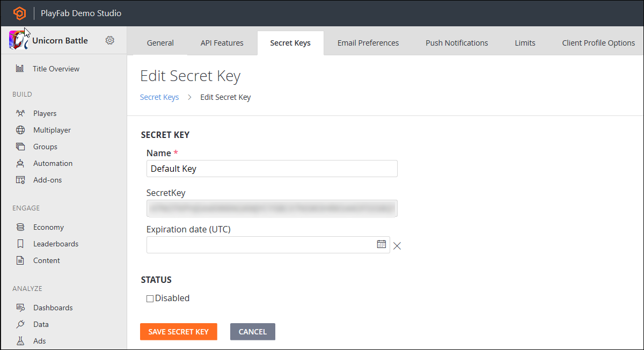
Task: Click the Automation robot icon
Action: point(20,163)
